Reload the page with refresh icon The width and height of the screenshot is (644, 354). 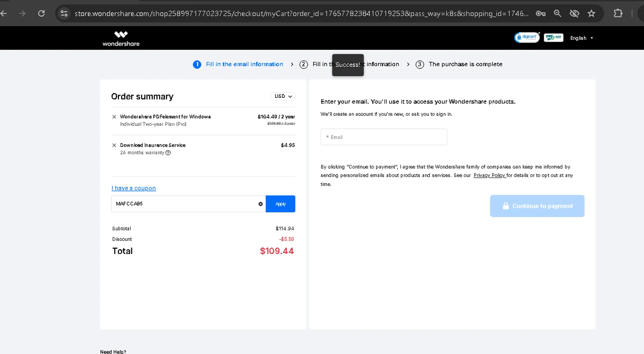point(41,13)
